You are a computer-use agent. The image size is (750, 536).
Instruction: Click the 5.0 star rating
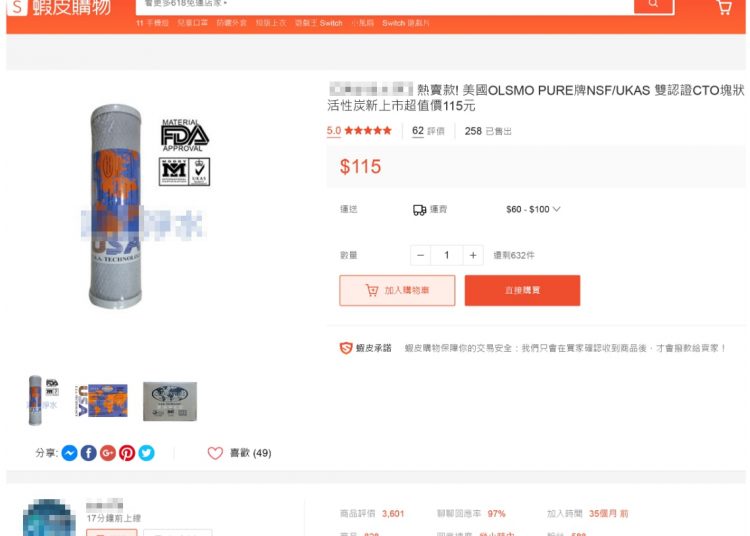[x=359, y=131]
